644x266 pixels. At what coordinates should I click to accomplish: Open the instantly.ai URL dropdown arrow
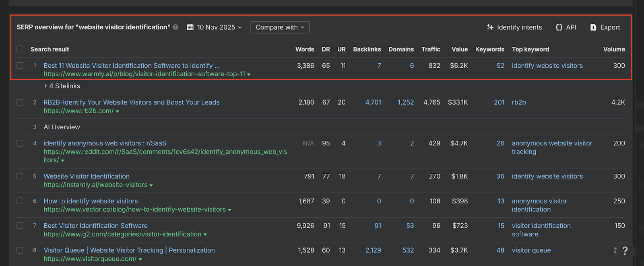pos(151,185)
